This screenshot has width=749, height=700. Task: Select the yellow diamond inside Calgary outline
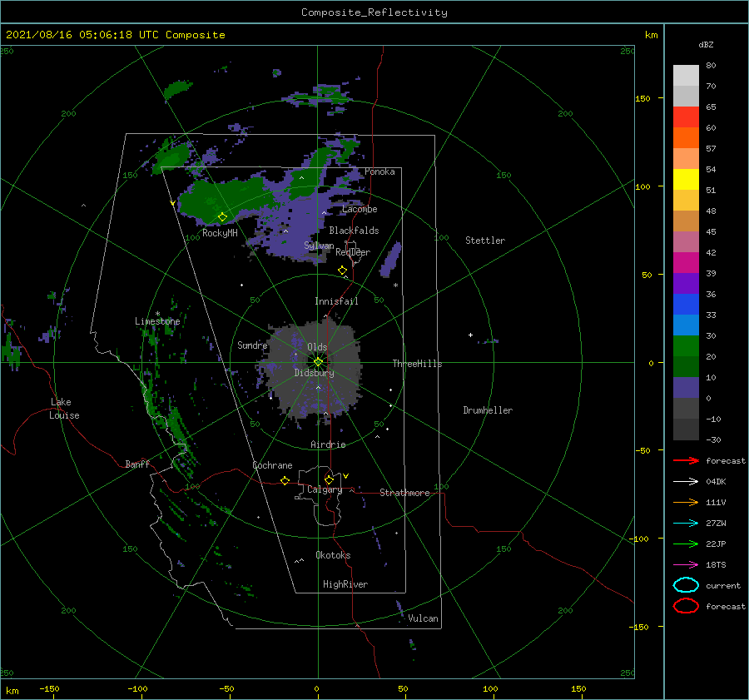pos(329,479)
